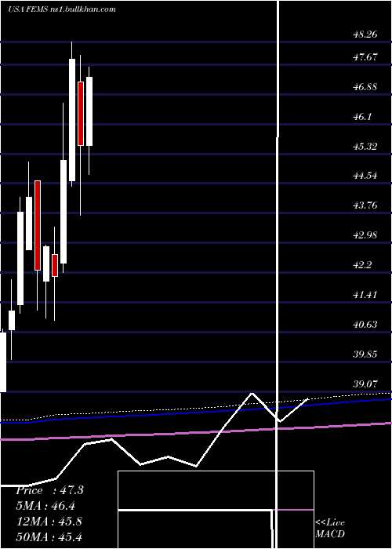This screenshot has height=549, width=392.
Task: Click the 40.63 price level label
Action: tap(365, 325)
